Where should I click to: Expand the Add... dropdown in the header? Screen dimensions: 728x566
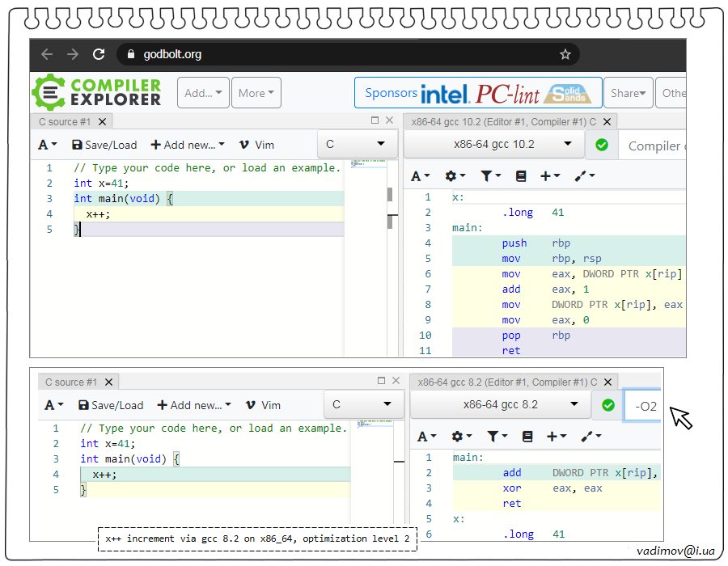click(x=203, y=93)
